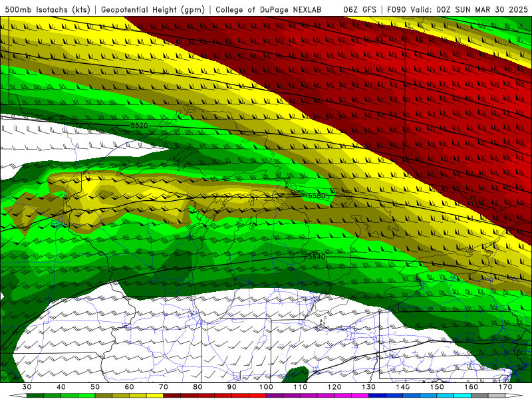532x399 pixels.
Task: Select the 5580 height contour label
Action: coord(317,196)
